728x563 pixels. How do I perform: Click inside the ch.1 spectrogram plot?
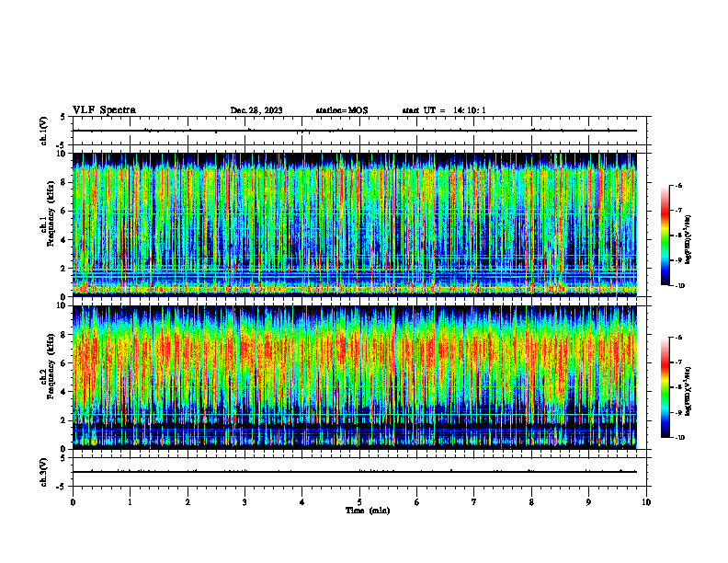click(x=355, y=224)
